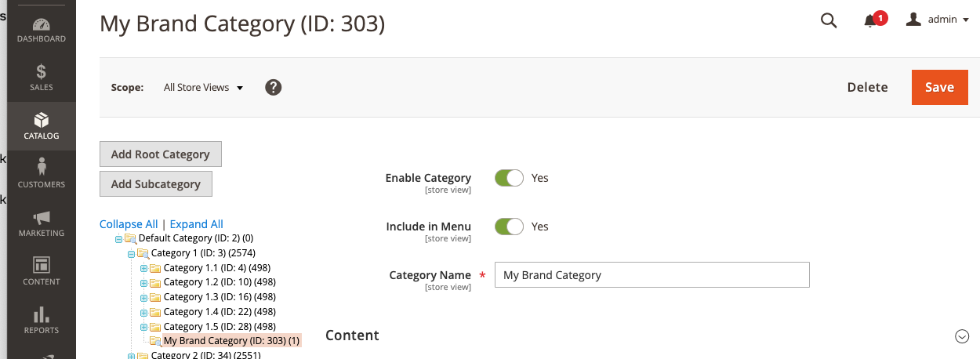Open the notifications bell icon
The image size is (980, 359).
(x=870, y=21)
